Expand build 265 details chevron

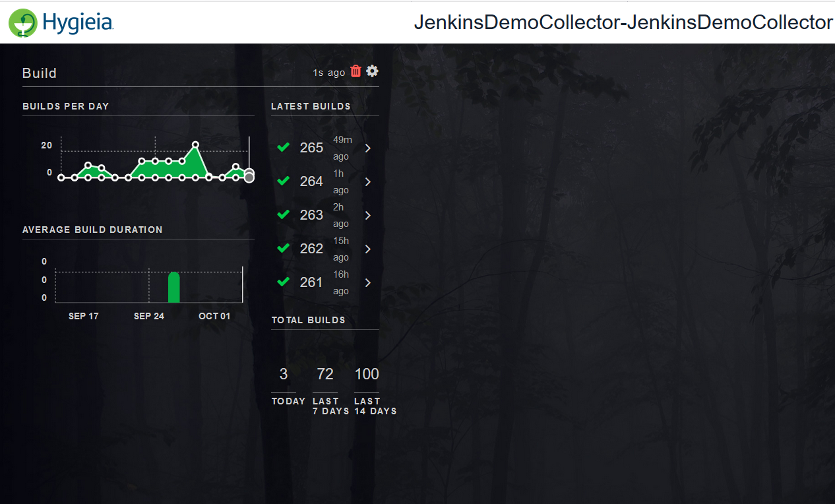click(368, 148)
